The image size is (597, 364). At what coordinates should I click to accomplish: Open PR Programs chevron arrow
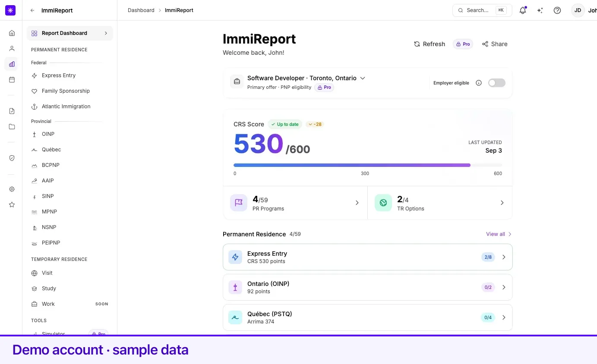click(x=357, y=203)
